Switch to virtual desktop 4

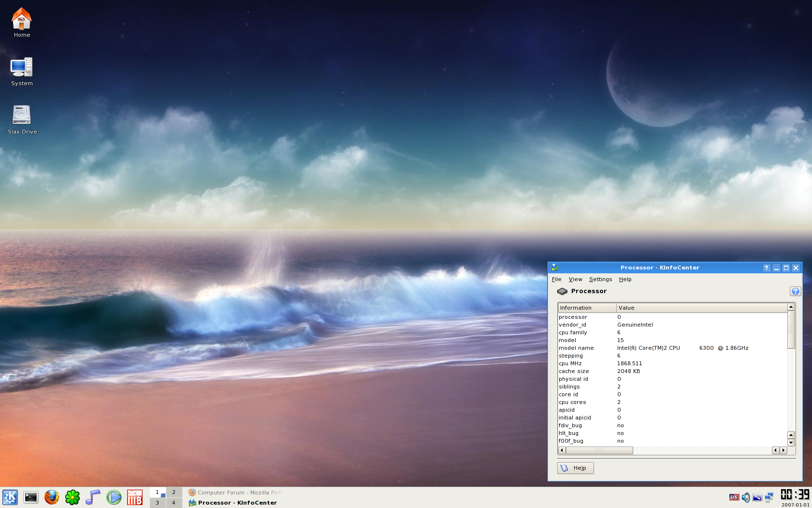(174, 503)
